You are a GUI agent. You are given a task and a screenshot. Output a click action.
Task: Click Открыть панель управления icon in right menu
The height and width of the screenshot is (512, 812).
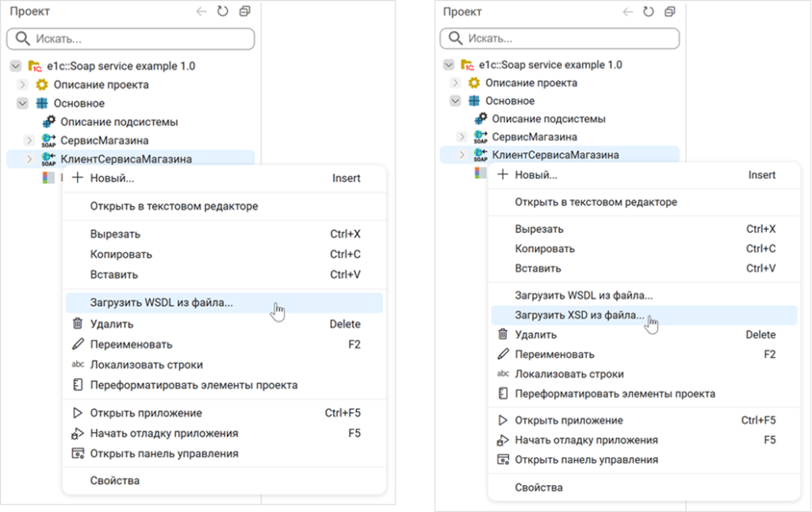pos(502,460)
